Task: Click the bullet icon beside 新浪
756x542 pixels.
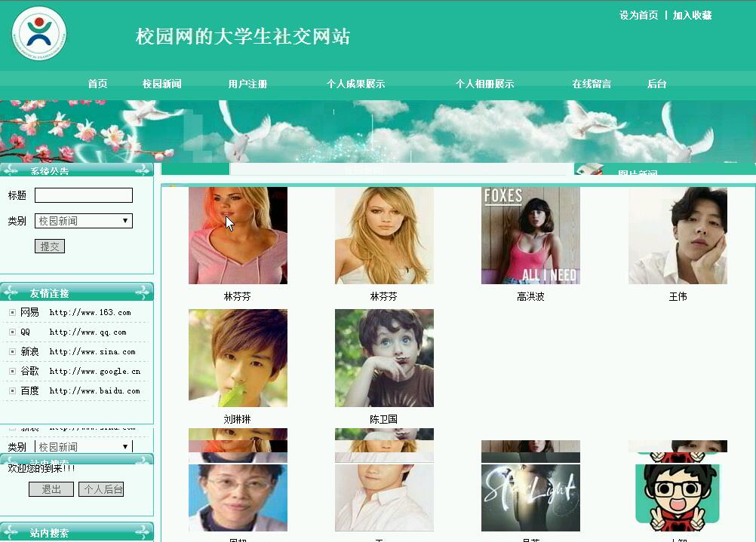Action: point(13,352)
